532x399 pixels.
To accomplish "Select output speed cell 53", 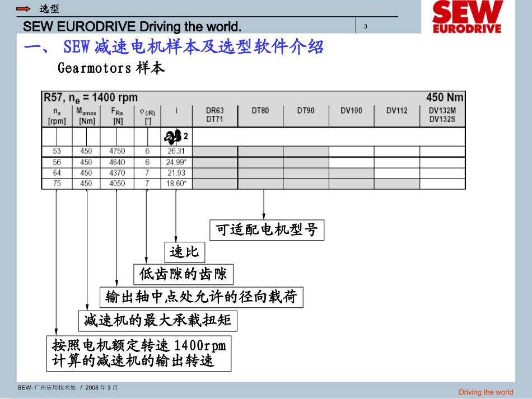I will (57, 151).
